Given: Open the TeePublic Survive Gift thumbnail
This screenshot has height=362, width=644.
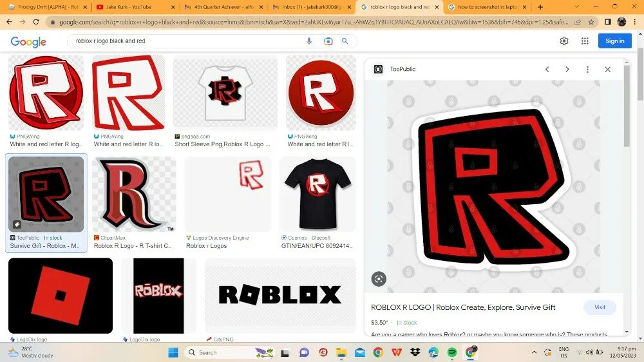Looking at the screenshot, I should (x=46, y=195).
